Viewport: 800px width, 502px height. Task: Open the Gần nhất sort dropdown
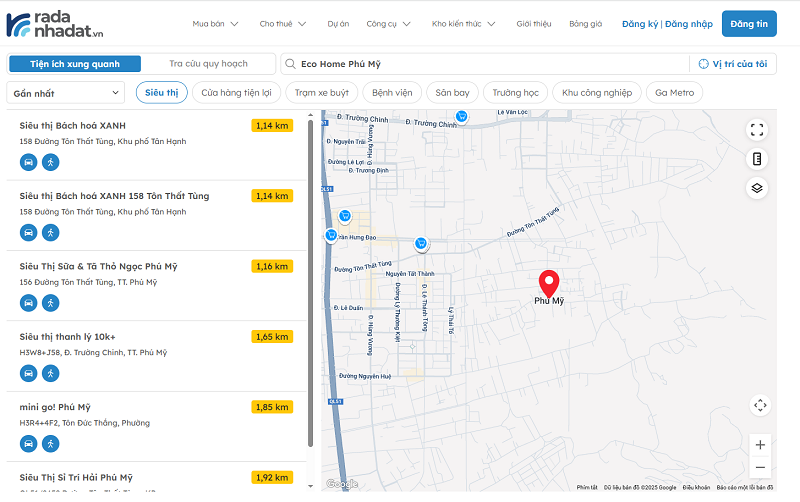pyautogui.click(x=66, y=93)
